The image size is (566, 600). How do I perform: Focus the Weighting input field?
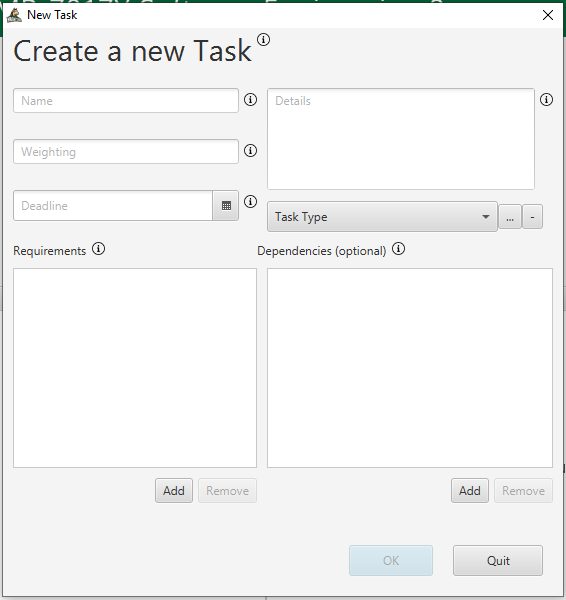tap(126, 152)
